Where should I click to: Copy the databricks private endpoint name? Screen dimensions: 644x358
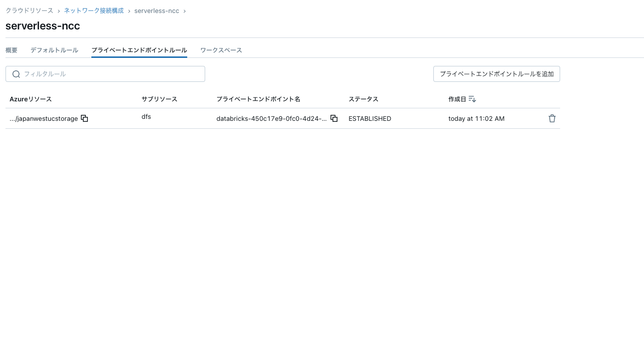click(334, 118)
